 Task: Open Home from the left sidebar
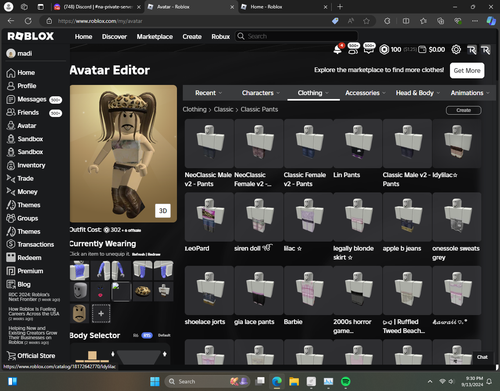click(21, 73)
